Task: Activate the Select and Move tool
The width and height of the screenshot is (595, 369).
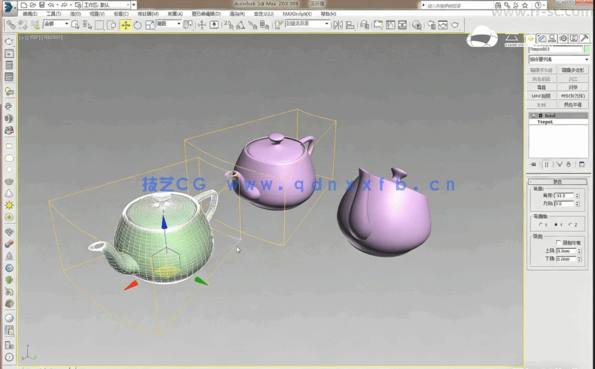Action: 125,25
